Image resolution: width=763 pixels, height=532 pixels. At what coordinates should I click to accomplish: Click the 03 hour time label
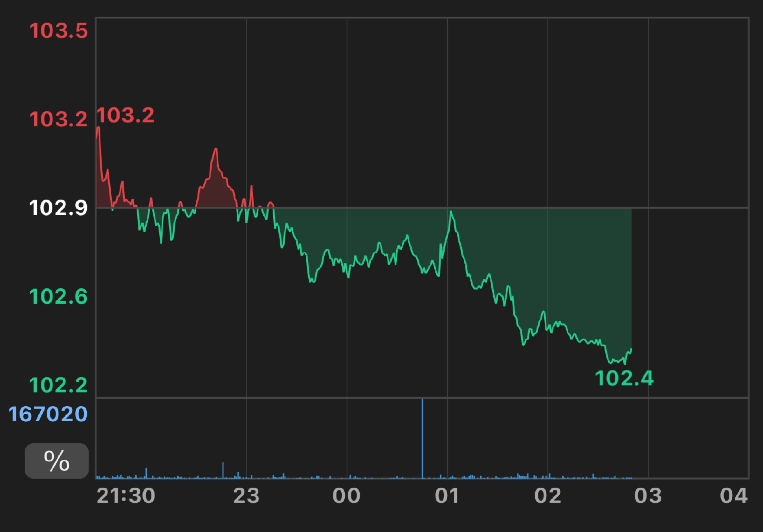click(648, 496)
